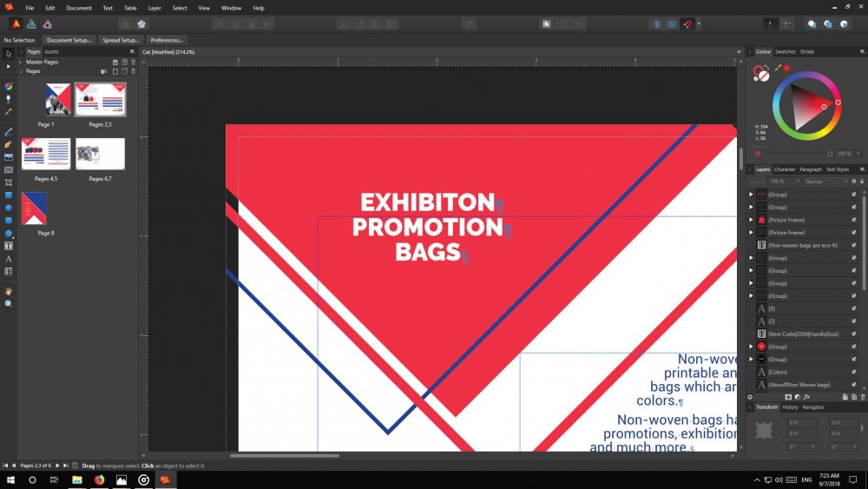This screenshot has height=489, width=868.
Task: Collapse the Master Pages section
Action: (x=21, y=63)
